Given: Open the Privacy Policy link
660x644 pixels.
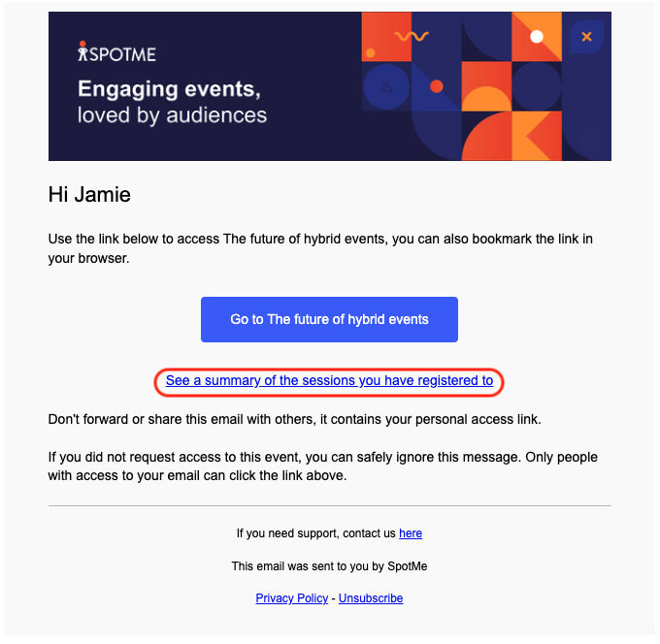Looking at the screenshot, I should [292, 597].
